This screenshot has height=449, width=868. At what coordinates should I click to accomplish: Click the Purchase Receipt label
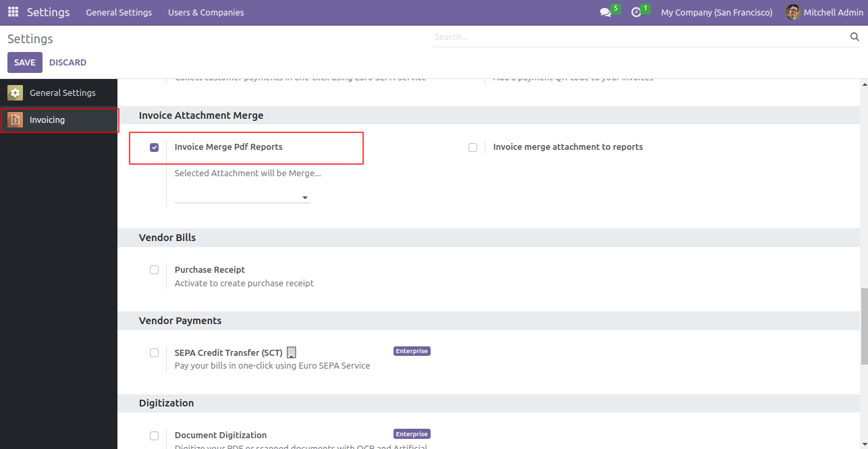(x=210, y=269)
